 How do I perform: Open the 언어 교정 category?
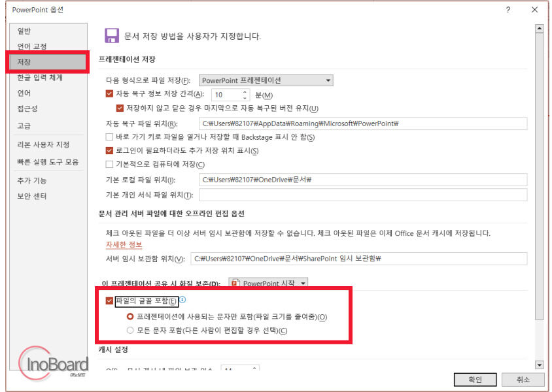click(31, 46)
